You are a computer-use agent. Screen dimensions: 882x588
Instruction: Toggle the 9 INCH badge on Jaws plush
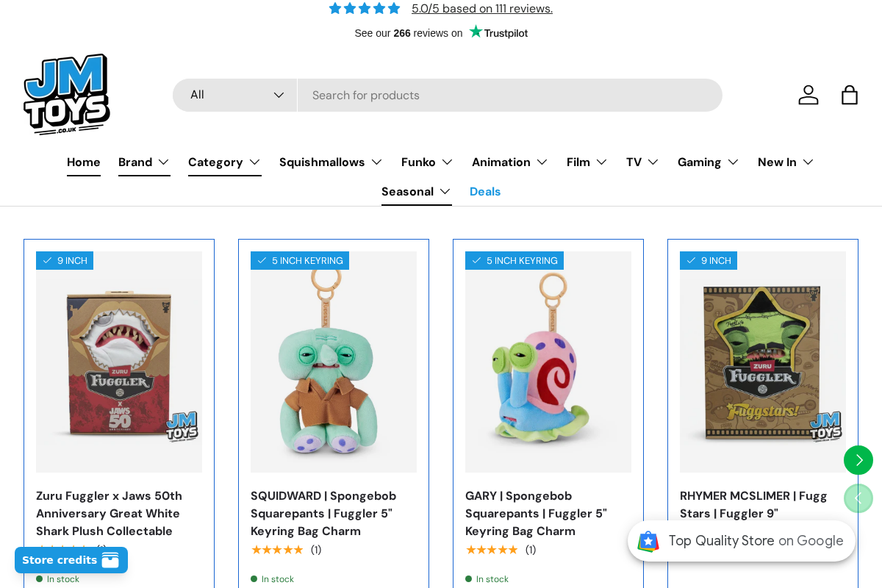point(65,260)
